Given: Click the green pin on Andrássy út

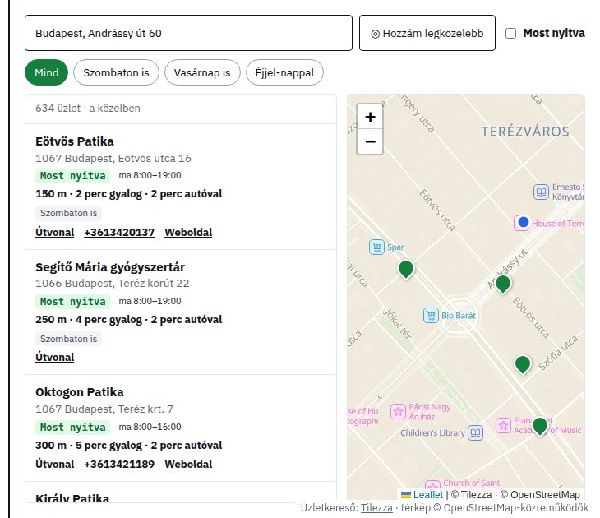Looking at the screenshot, I should (x=503, y=284).
